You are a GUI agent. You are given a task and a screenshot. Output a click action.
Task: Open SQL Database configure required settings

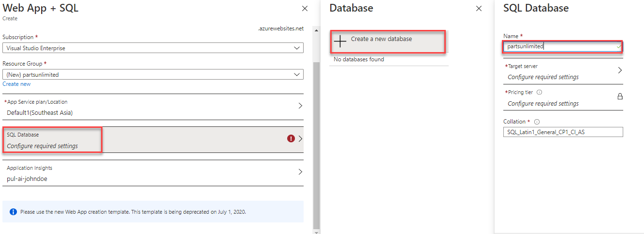[153, 140]
